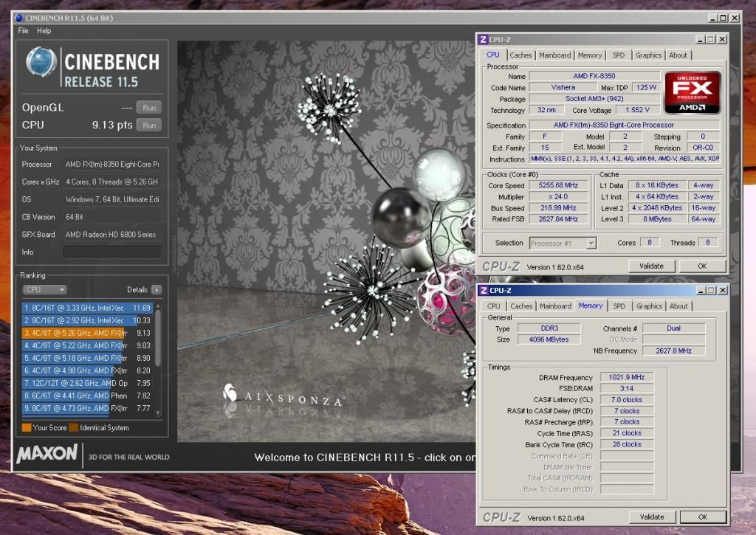The height and width of the screenshot is (535, 756).
Task: Click the lower CPU-Z window title icon
Action: tap(484, 290)
